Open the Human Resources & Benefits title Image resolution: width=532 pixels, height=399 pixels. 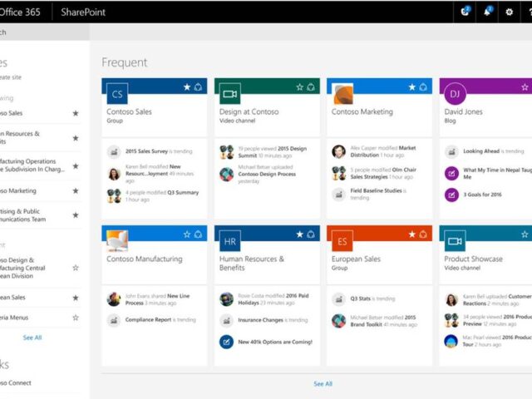click(x=251, y=264)
